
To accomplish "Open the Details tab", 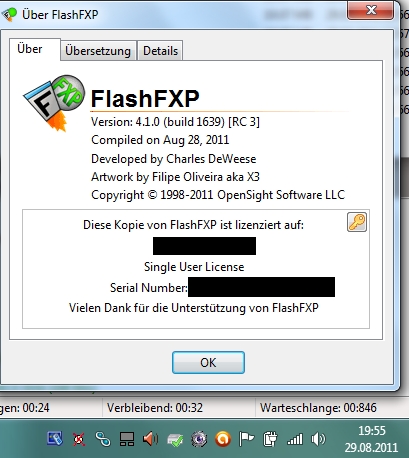I will tap(160, 51).
